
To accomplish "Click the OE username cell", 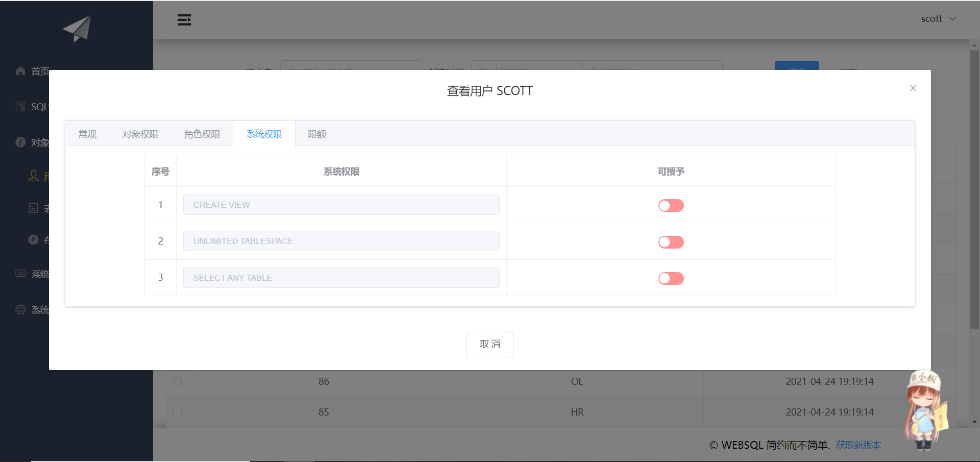I will point(577,382).
